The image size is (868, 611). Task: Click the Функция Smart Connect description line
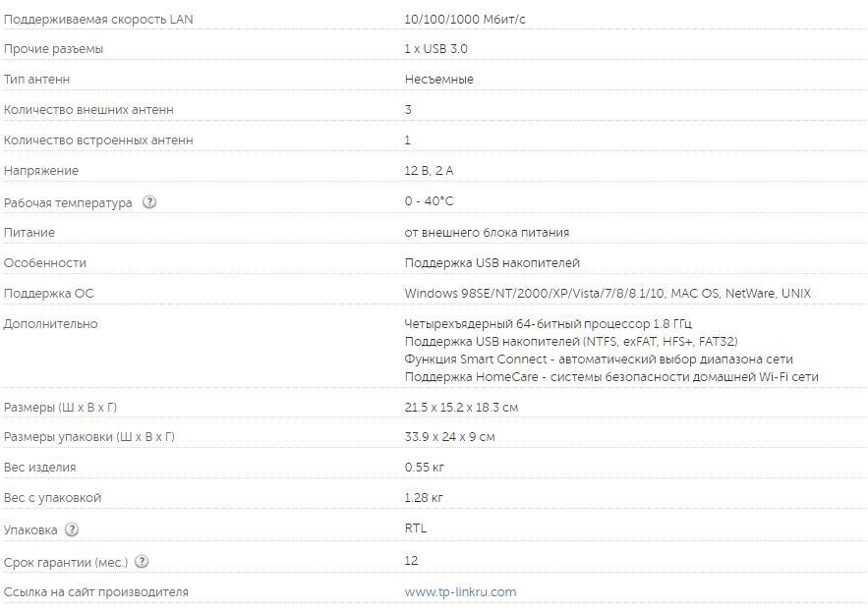pyautogui.click(x=599, y=360)
